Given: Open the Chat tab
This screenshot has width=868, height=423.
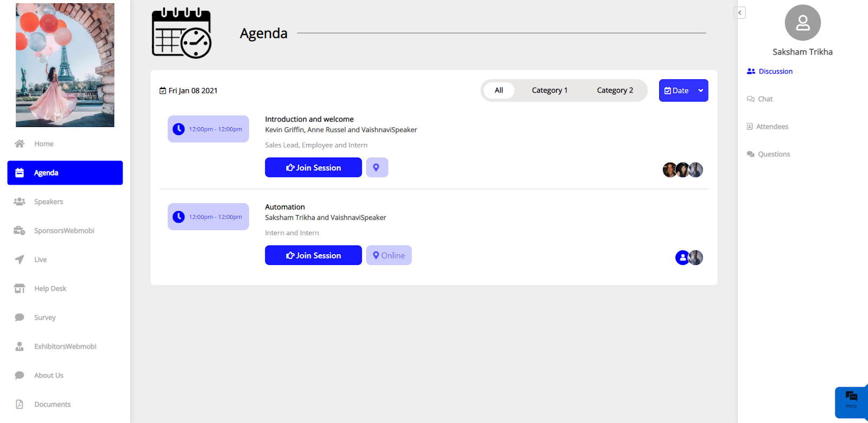Looking at the screenshot, I should 765,99.
